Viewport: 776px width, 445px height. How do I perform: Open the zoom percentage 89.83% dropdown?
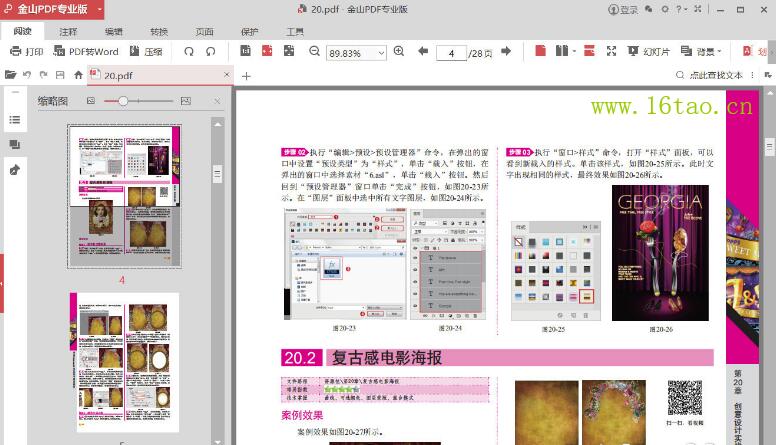click(x=383, y=52)
